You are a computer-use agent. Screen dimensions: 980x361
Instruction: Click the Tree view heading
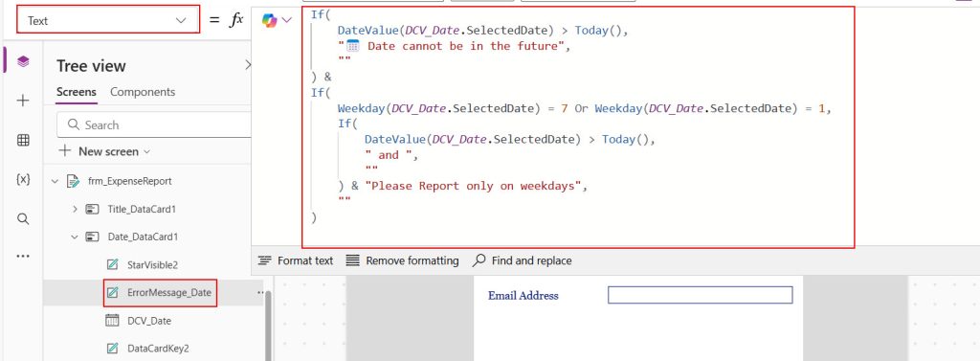(x=91, y=66)
